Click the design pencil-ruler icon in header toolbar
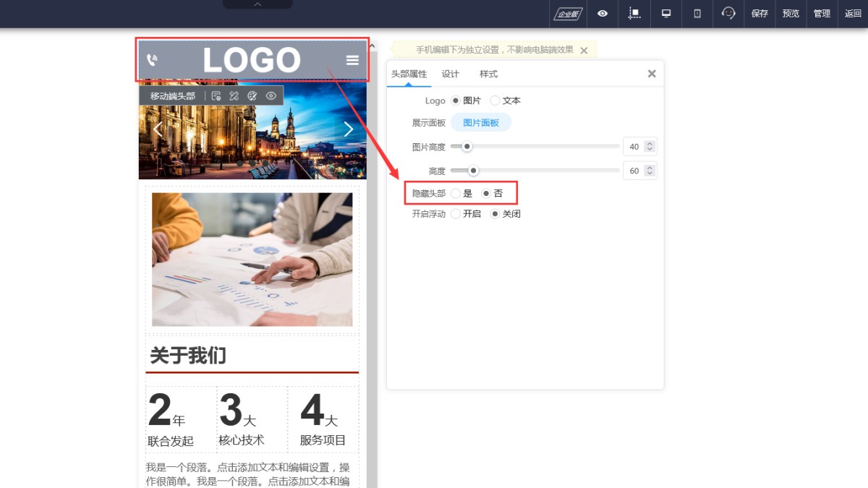 click(x=234, y=96)
